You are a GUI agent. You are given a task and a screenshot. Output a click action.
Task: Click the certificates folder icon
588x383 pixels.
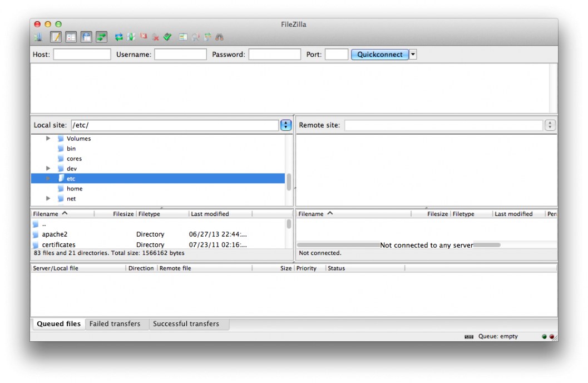(36, 245)
